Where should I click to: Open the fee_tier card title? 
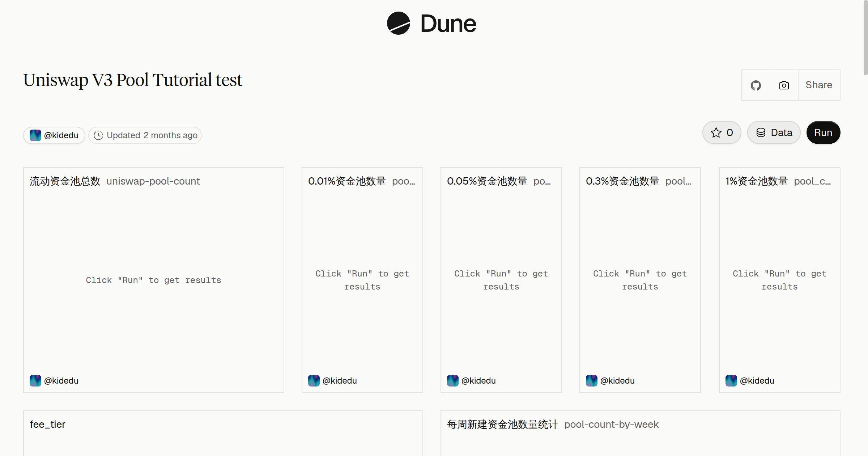(48, 424)
